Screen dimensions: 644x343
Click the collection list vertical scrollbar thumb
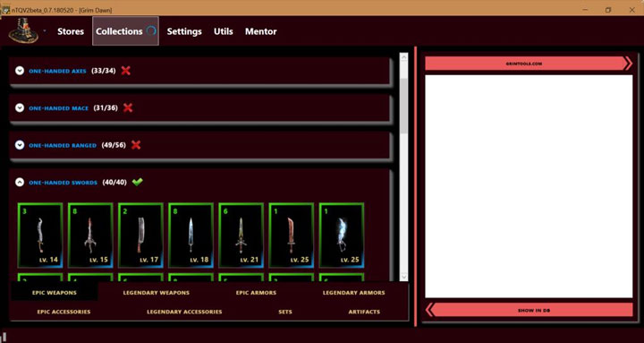(403, 106)
